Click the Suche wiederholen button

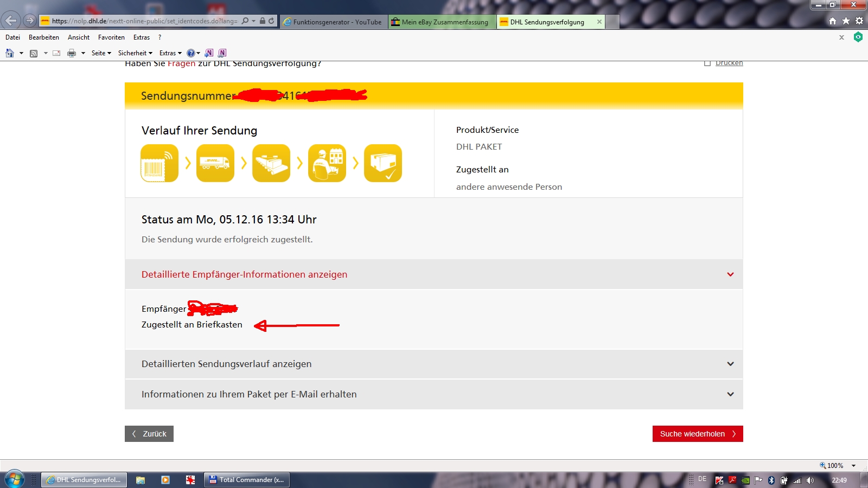[x=698, y=434]
